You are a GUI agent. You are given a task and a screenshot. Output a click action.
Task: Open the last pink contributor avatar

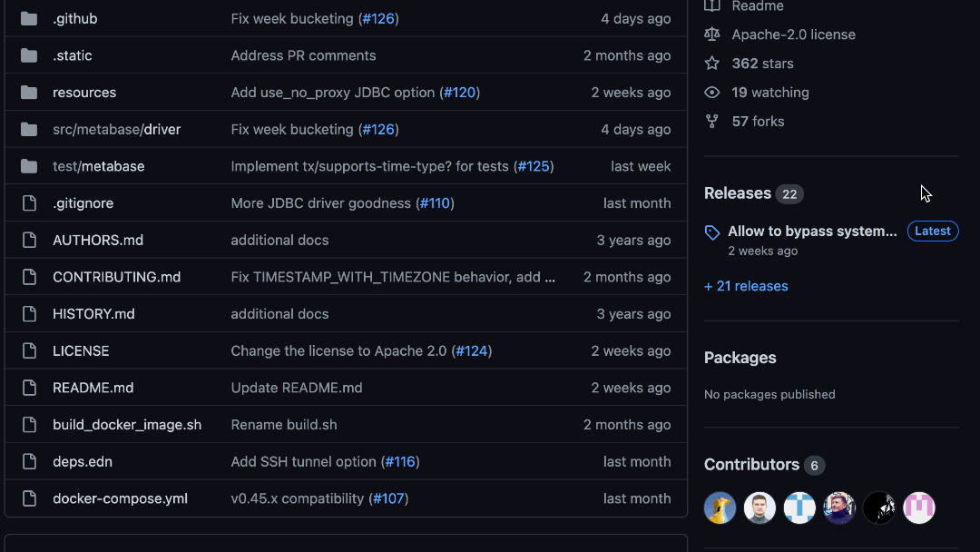(919, 508)
